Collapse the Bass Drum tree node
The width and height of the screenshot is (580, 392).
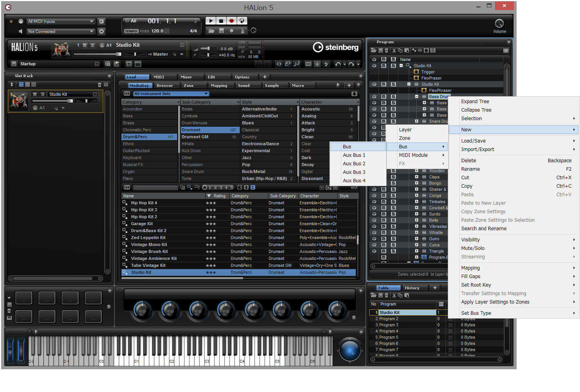(x=416, y=97)
